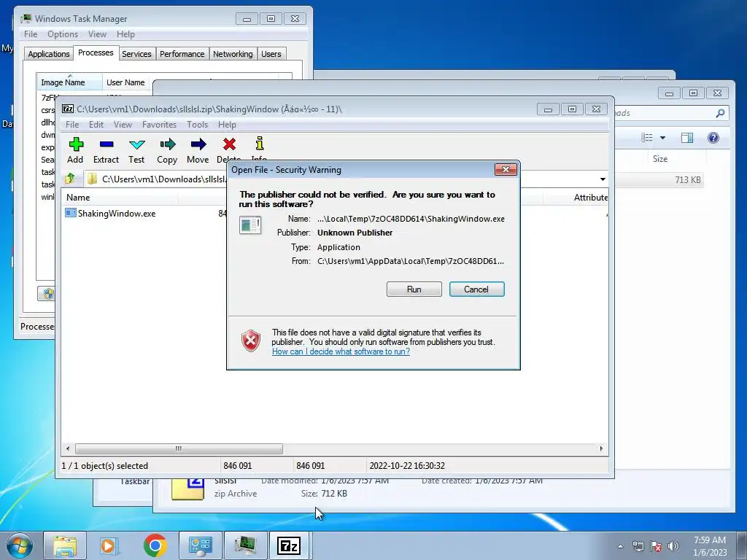This screenshot has height=560, width=747.
Task: Click the Test toolbar icon in 7-Zip
Action: click(136, 144)
